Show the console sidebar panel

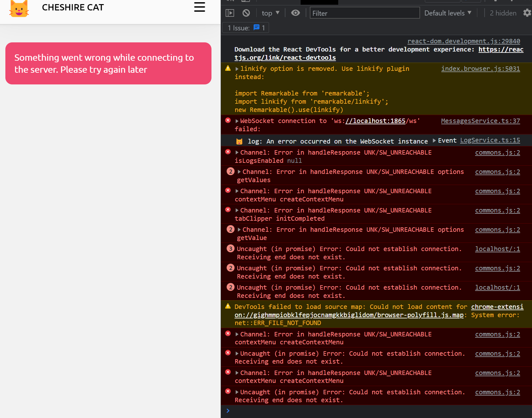coord(230,13)
